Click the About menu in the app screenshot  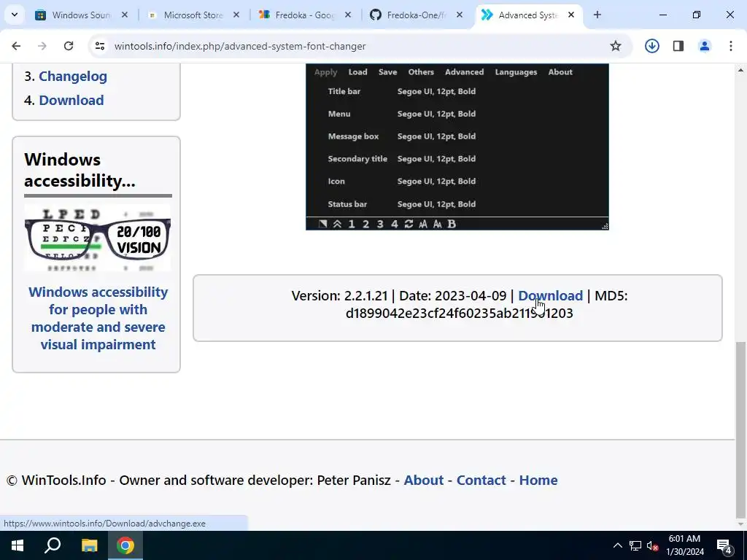[x=560, y=72]
